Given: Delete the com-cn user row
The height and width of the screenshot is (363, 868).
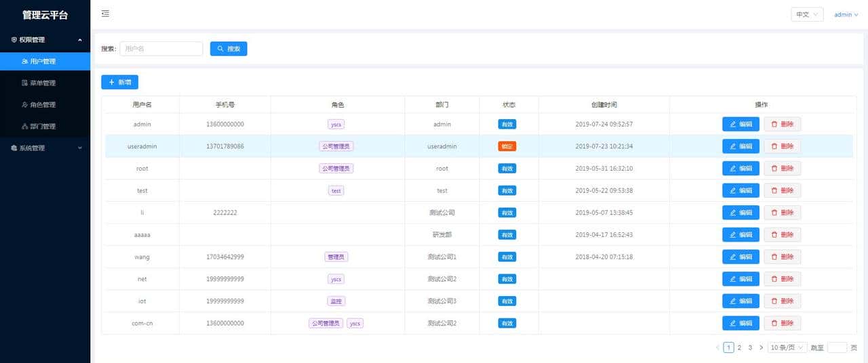Looking at the screenshot, I should pos(782,323).
